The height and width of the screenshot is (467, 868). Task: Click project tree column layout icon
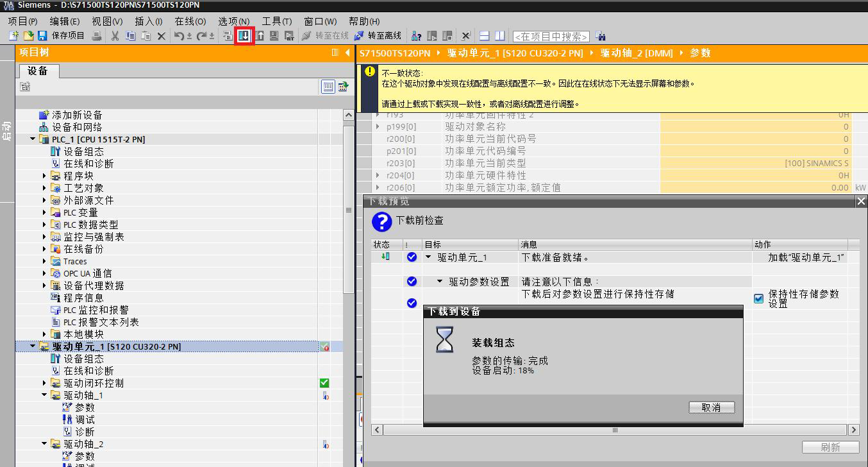[335, 53]
